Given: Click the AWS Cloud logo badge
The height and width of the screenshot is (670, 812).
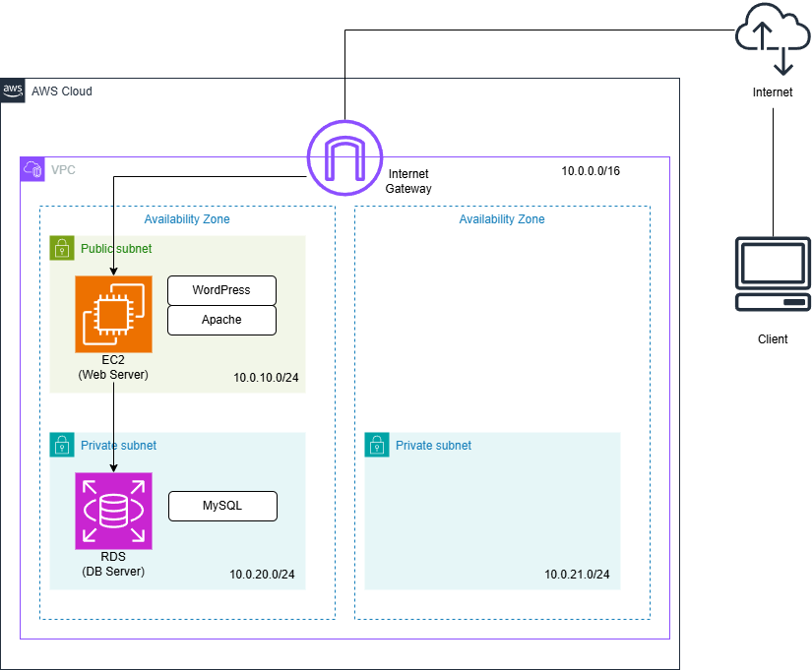Looking at the screenshot, I should [x=13, y=91].
